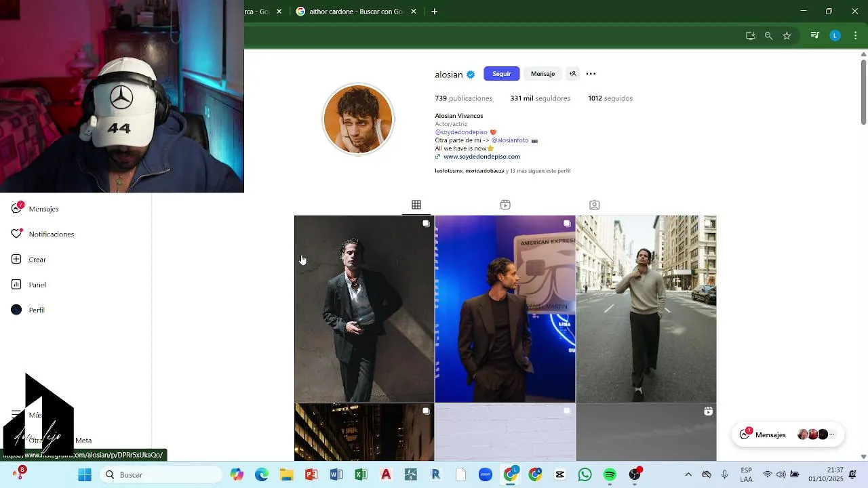Screen dimensions: 868x488
Task: Open Notificaciones in the Instagram sidebar
Action: click(43, 234)
